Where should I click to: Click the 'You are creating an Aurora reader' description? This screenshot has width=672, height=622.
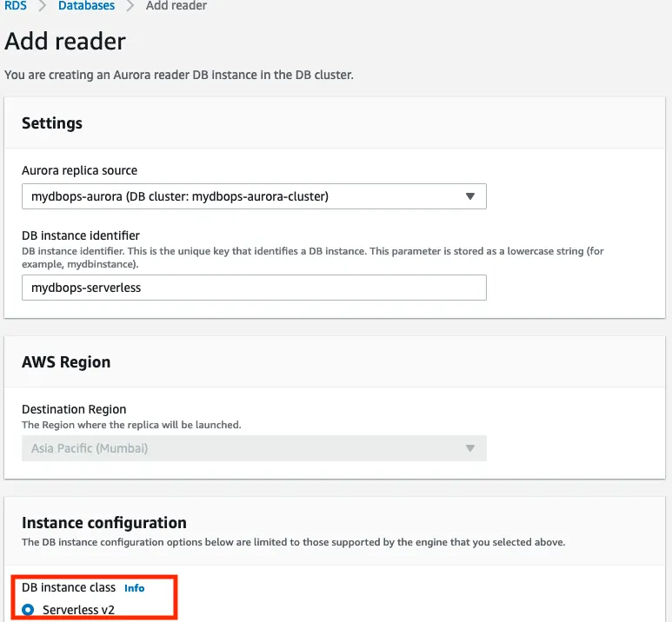pyautogui.click(x=179, y=75)
